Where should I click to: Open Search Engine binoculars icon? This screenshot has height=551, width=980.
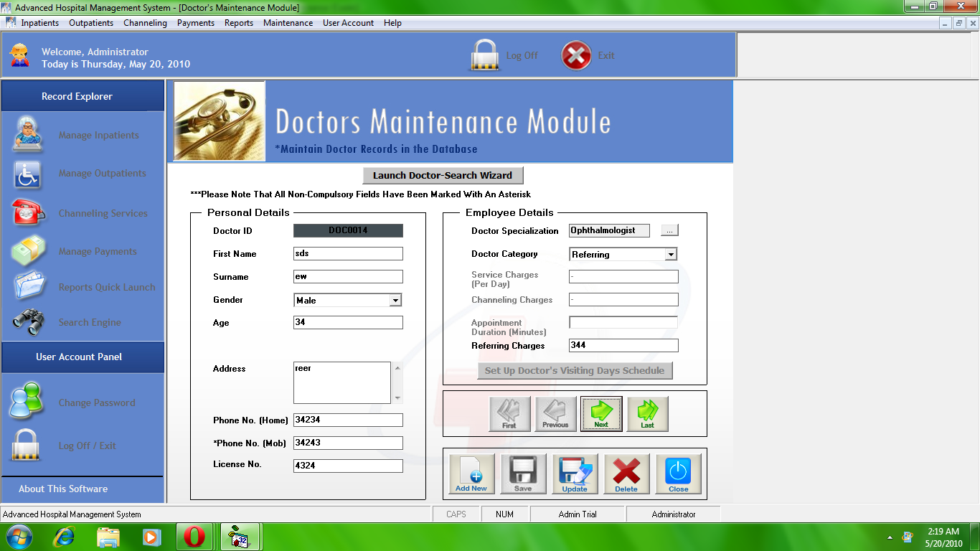coord(29,323)
